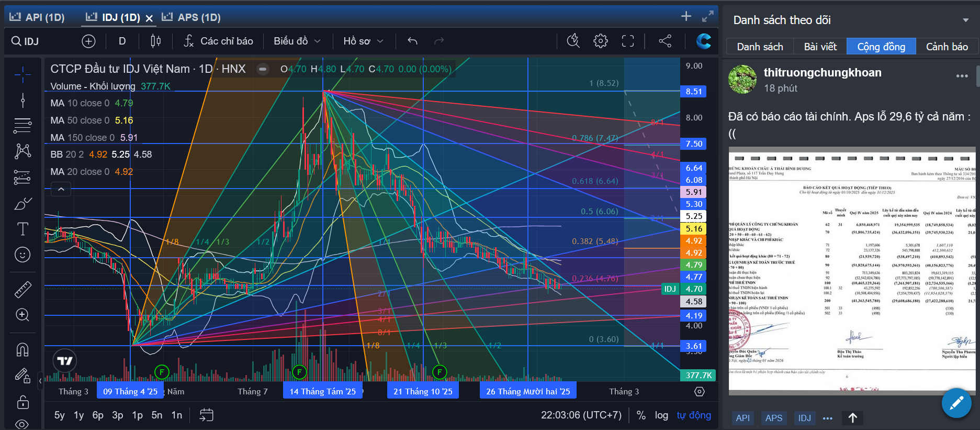This screenshot has width=980, height=430.
Task: Toggle magnet snapping mode
Action: pos(22,349)
